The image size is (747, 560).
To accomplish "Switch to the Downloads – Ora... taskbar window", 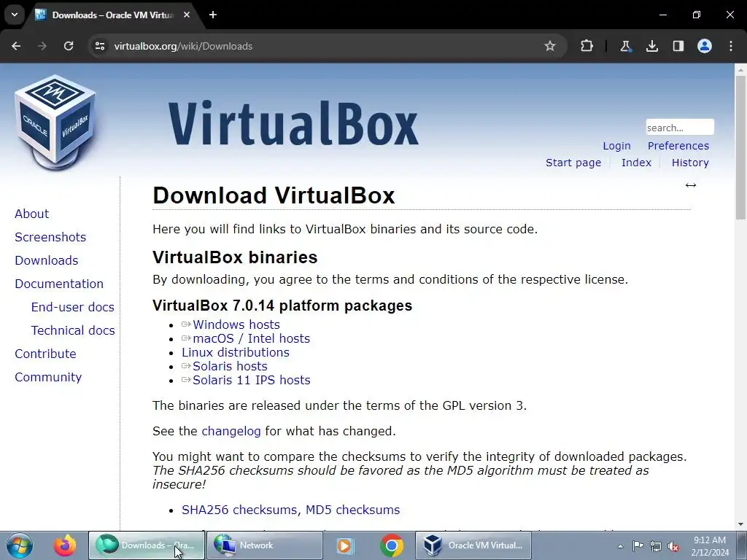I will coord(147,545).
